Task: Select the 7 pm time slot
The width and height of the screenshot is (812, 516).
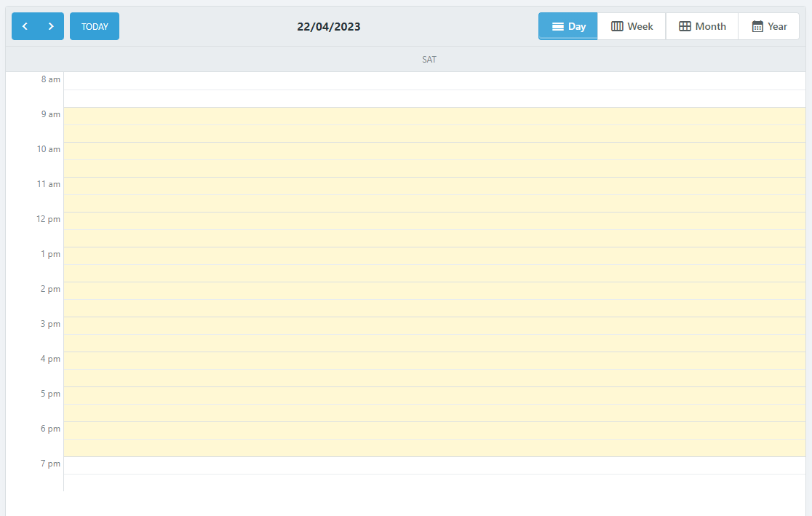Action: [434, 466]
